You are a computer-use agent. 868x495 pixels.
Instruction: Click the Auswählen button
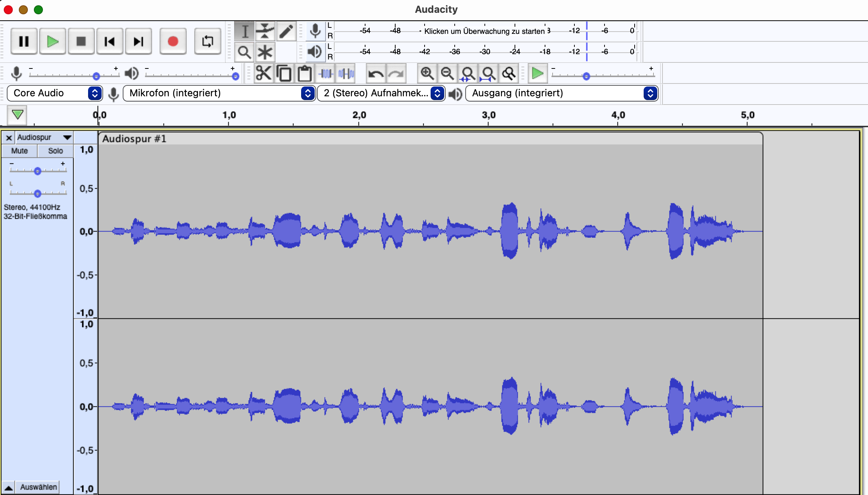coord(38,487)
